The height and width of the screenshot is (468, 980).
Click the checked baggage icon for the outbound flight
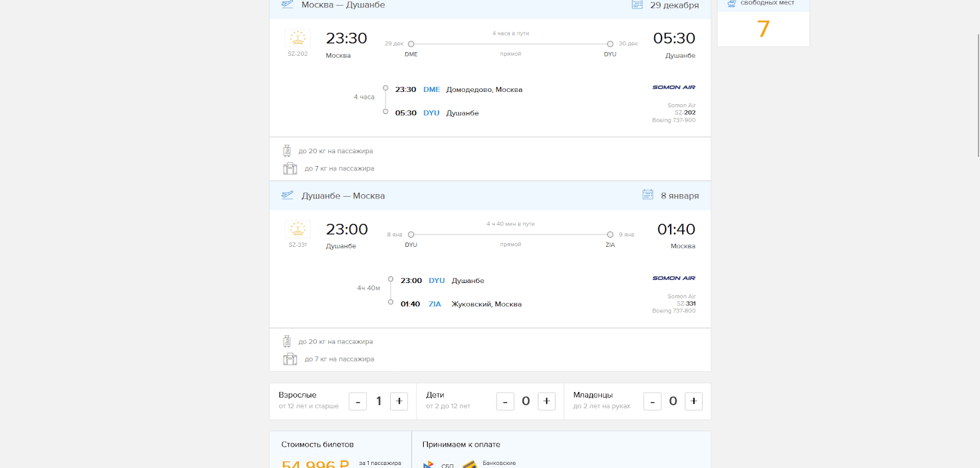[x=287, y=151]
